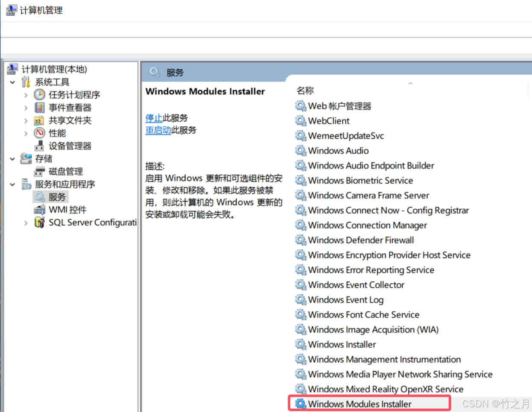Viewport: 532px width, 412px height.
Task: Click gear icon beside Windows Event Log
Action: pos(301,300)
